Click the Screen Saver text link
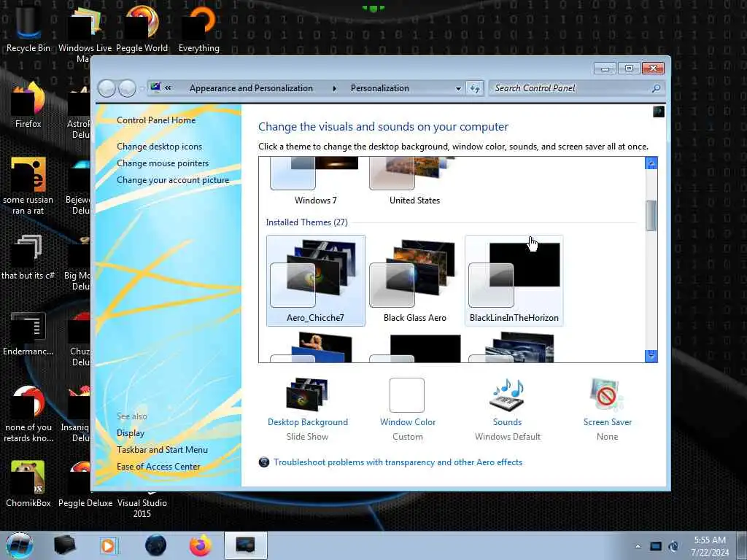 [608, 422]
